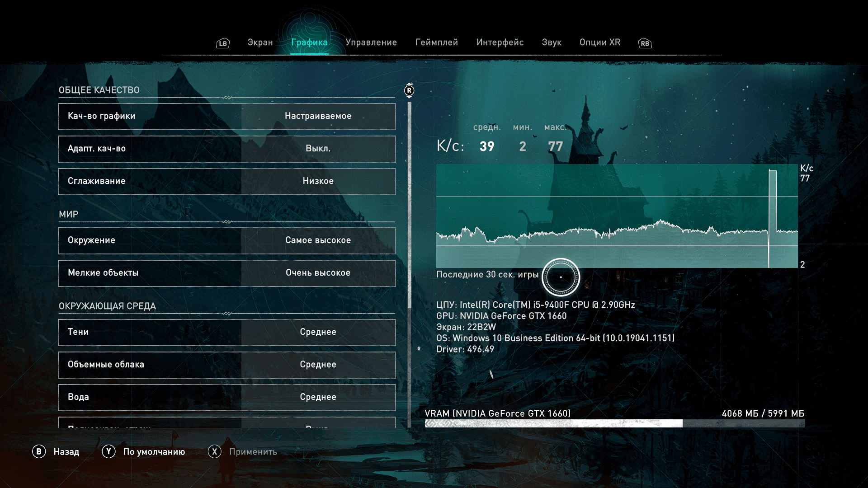Screen dimensions: 868x488
Task: Select the Тени setting row
Action: pos(227,332)
